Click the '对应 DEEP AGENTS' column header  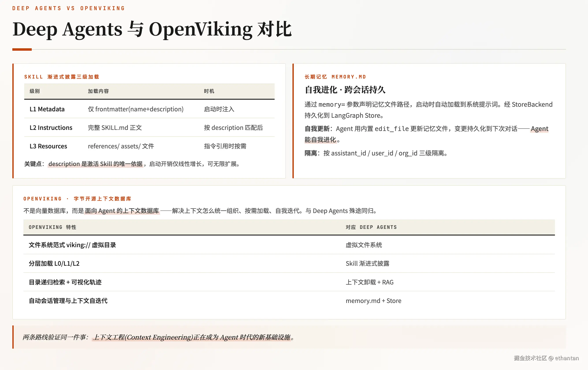(371, 227)
